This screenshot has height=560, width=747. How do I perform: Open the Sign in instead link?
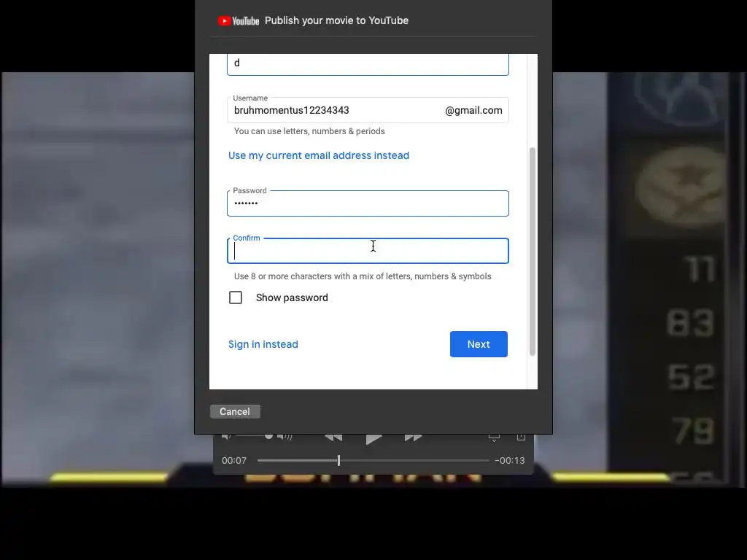point(263,344)
